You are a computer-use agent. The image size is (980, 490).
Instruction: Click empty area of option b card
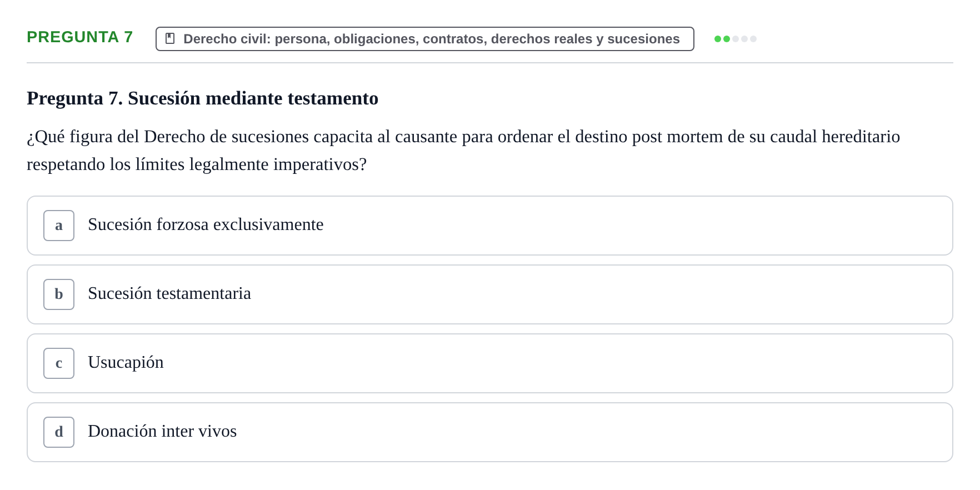pos(600,294)
